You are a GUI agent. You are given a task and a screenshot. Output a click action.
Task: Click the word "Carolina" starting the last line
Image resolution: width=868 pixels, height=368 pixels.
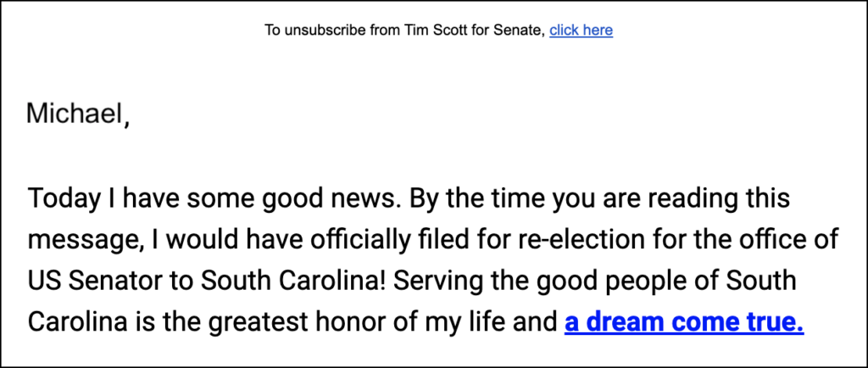pos(77,322)
